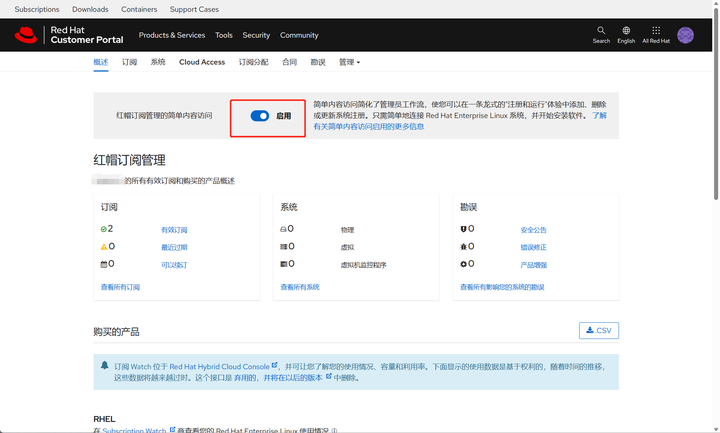
Task: Click the 弃用的 link in notice
Action: click(x=245, y=377)
